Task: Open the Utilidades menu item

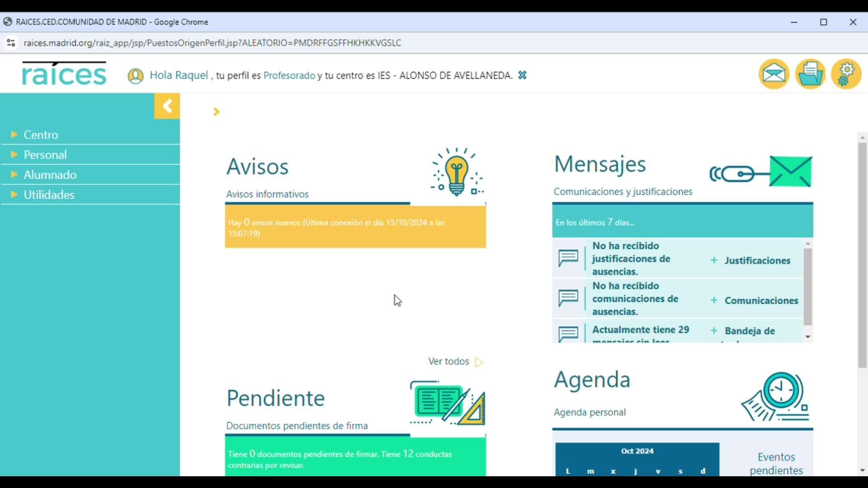Action: pos(49,195)
